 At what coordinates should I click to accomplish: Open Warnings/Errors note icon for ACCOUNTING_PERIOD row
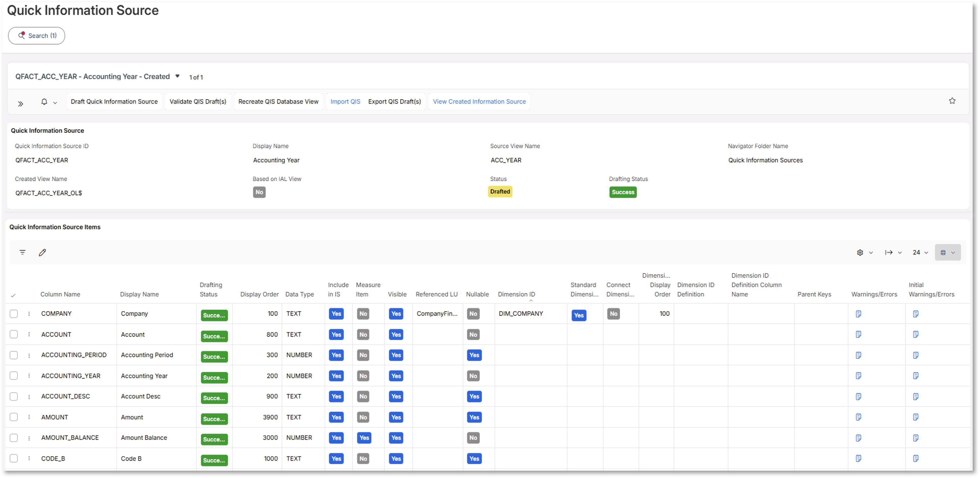coord(858,355)
